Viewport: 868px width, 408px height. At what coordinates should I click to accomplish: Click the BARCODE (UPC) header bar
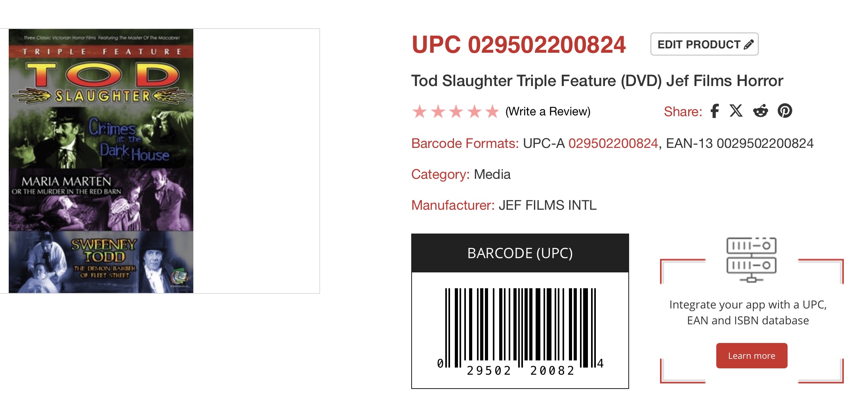click(x=520, y=253)
